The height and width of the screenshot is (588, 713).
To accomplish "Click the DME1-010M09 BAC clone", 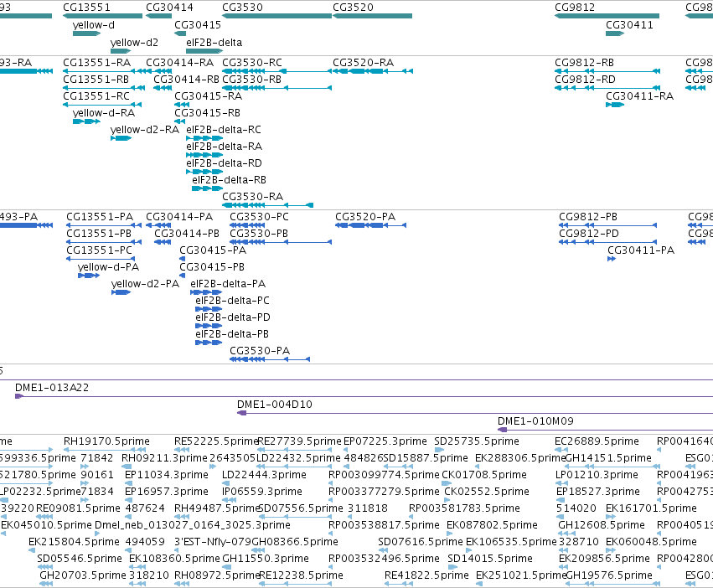I will [x=605, y=430].
